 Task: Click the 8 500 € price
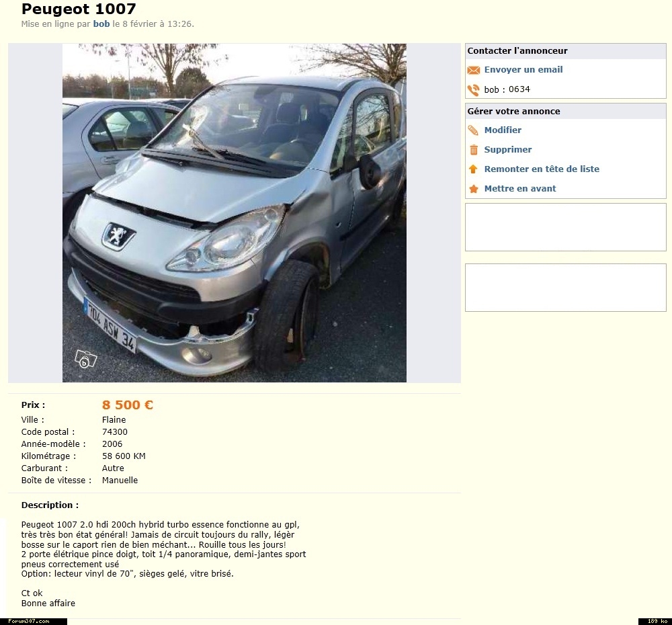[127, 405]
